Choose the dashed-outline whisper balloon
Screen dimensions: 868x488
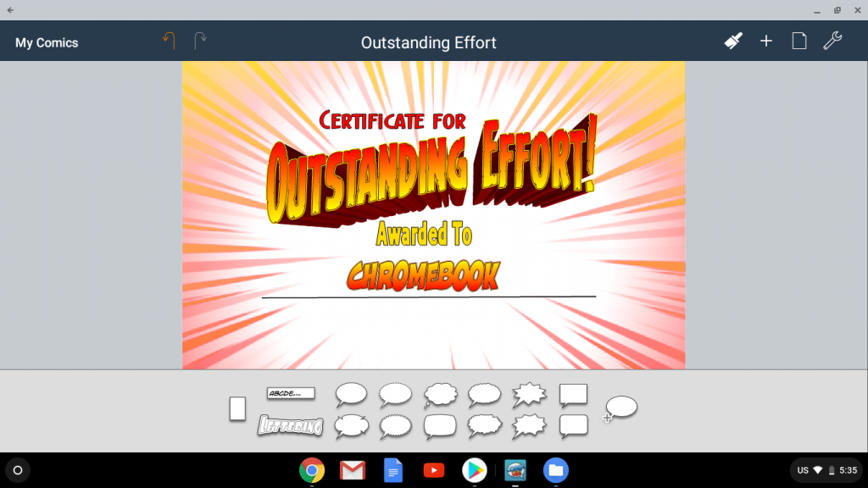395,395
